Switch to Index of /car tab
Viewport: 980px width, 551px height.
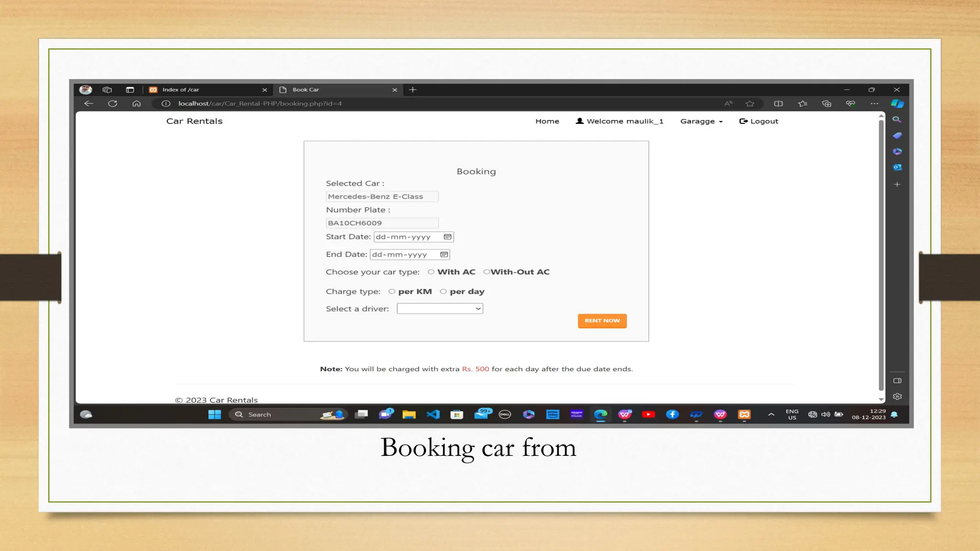point(208,89)
